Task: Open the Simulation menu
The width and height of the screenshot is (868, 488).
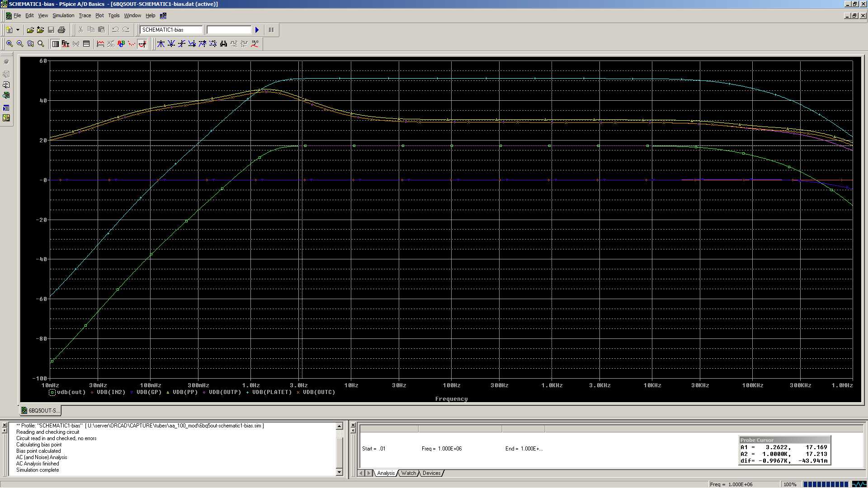Action: [x=63, y=15]
